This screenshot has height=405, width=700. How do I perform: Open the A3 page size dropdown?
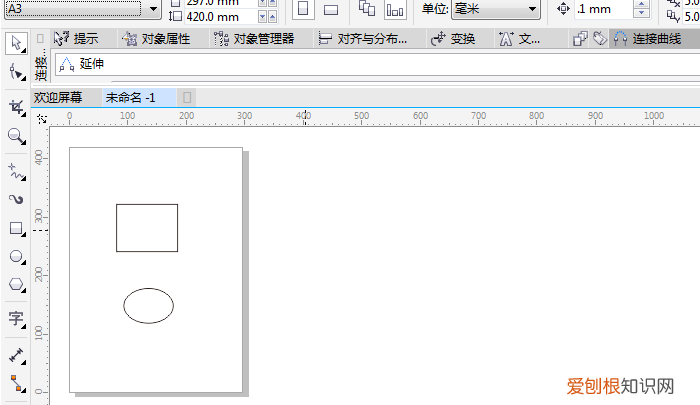[153, 9]
